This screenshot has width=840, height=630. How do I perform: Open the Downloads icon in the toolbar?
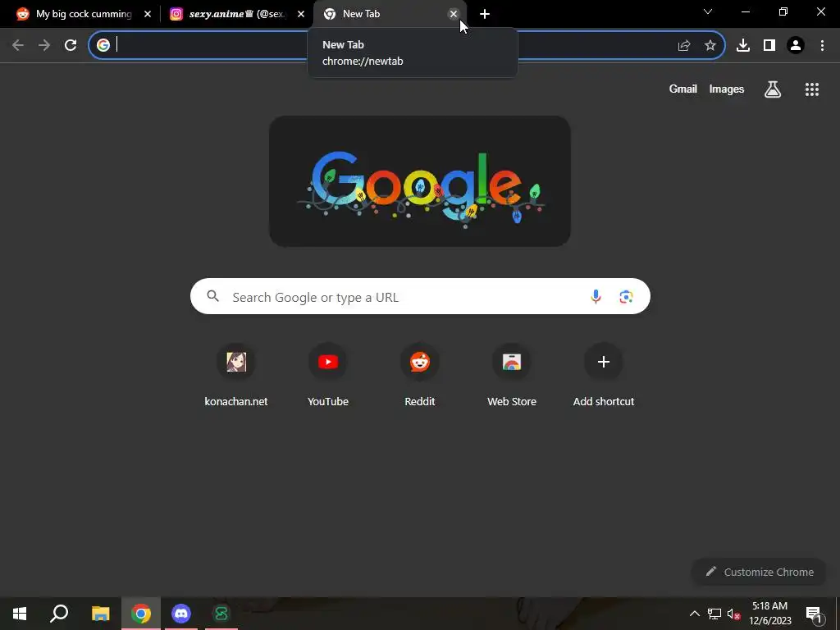[x=742, y=45]
